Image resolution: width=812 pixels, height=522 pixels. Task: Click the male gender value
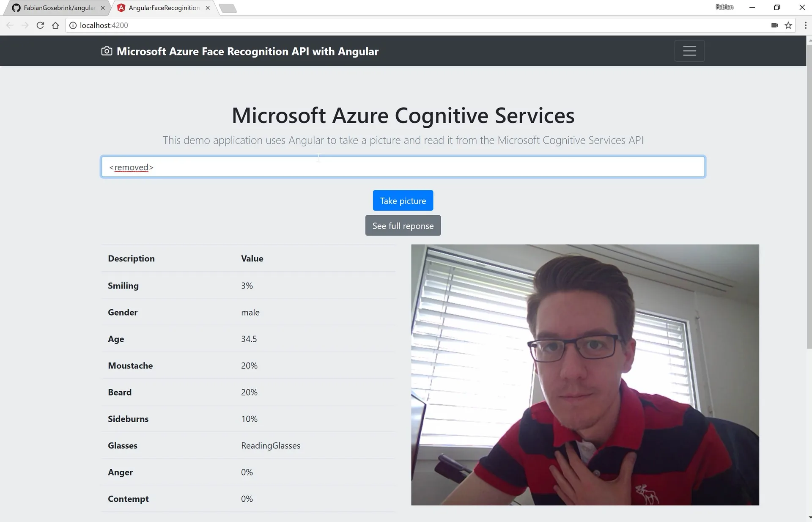pos(250,312)
